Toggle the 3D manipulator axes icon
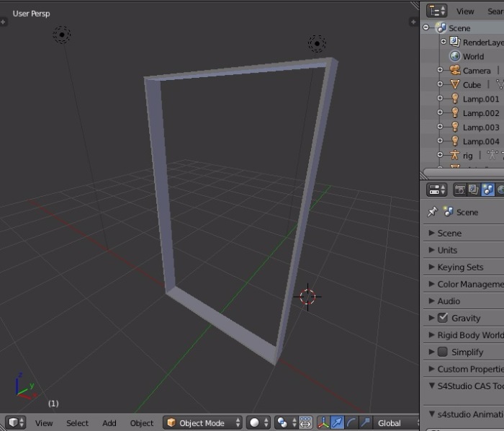 [323, 423]
